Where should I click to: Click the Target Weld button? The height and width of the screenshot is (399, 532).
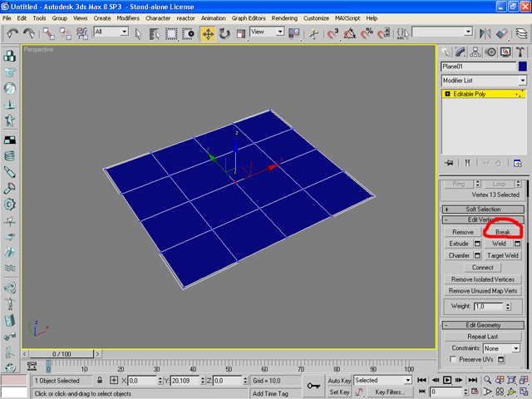click(x=502, y=255)
